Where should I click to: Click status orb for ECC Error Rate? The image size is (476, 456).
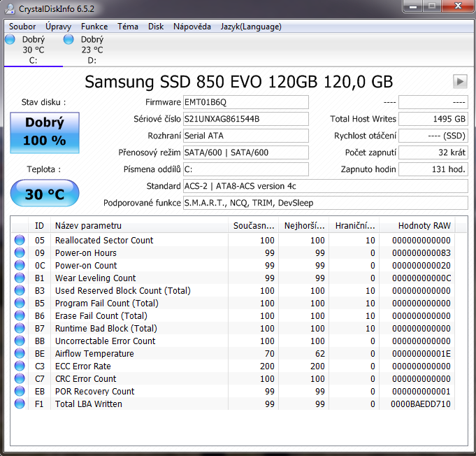(20, 366)
